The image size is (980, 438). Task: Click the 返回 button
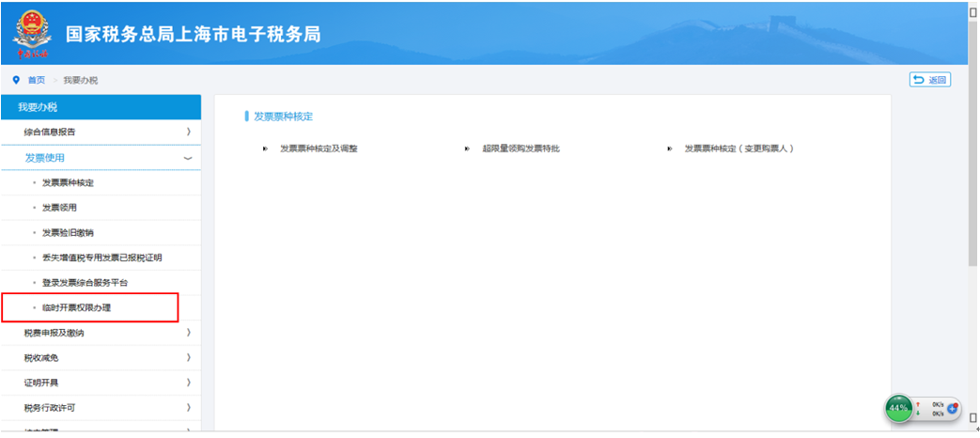[930, 79]
